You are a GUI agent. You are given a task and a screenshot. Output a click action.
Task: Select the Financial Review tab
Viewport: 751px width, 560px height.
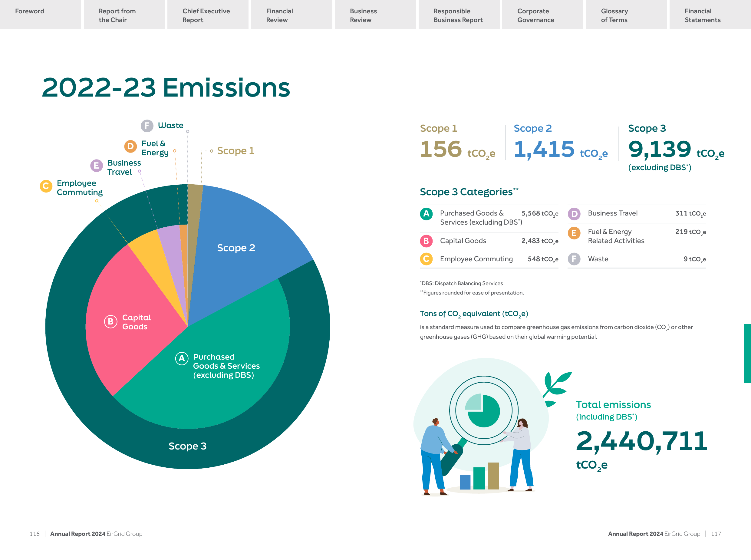pos(292,14)
